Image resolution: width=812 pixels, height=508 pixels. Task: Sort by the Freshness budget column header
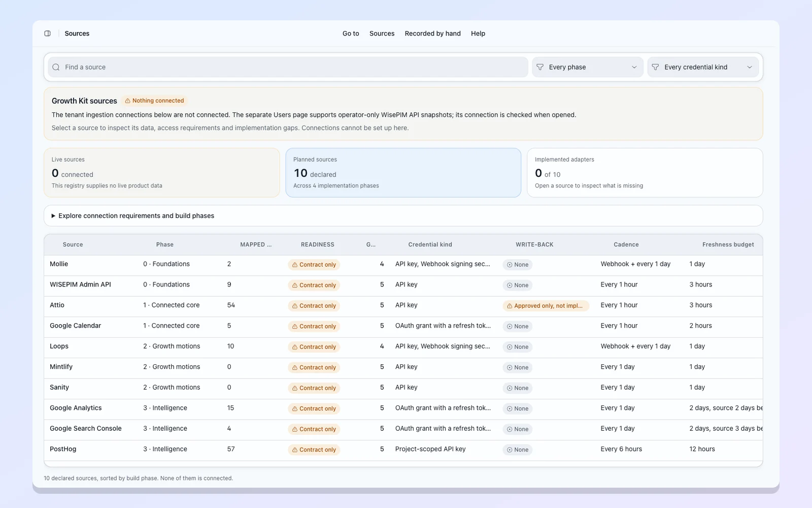[x=728, y=245]
